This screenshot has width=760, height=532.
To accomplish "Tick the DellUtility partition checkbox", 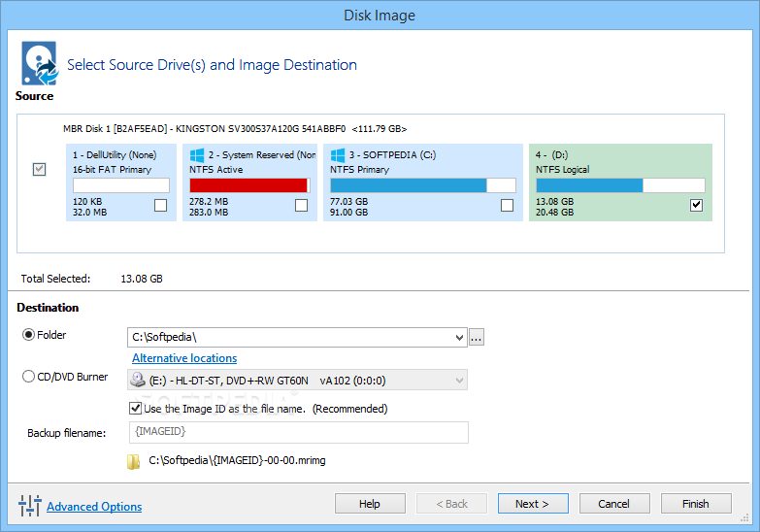I will coord(160,205).
